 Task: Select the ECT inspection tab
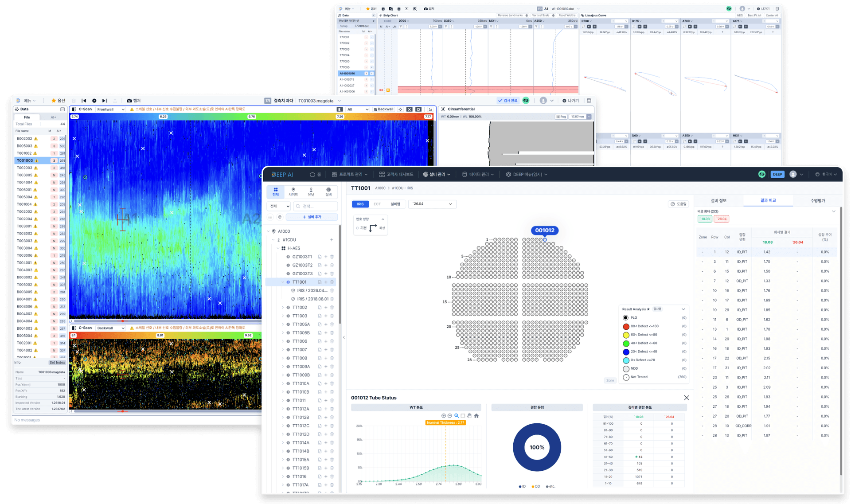point(377,204)
